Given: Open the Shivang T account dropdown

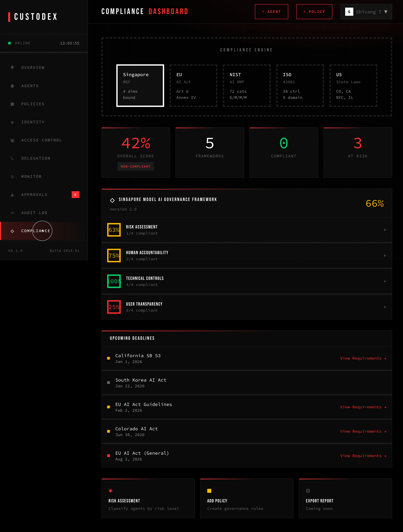Looking at the screenshot, I should 371,12.
